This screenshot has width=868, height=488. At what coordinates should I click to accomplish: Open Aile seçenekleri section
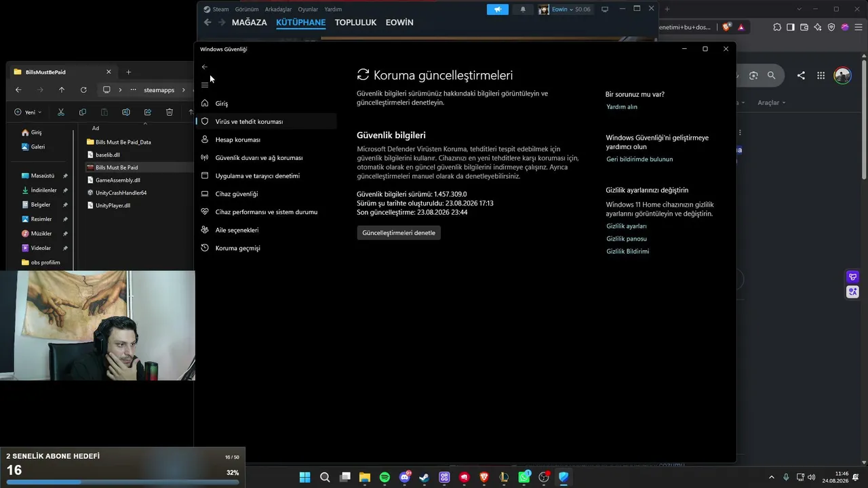pos(266,230)
